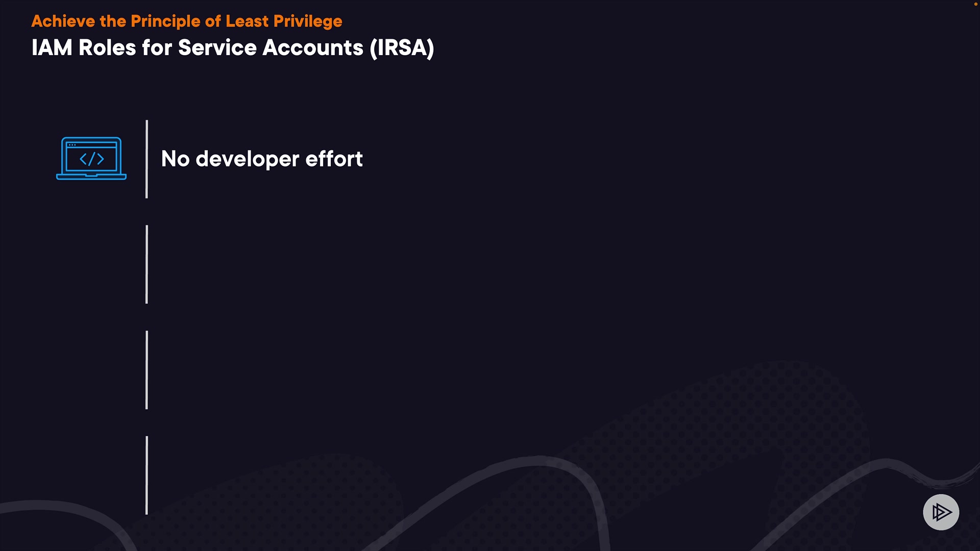Screen dimensions: 980x551
Task: Click "Service" in the white slide title
Action: 217,48
